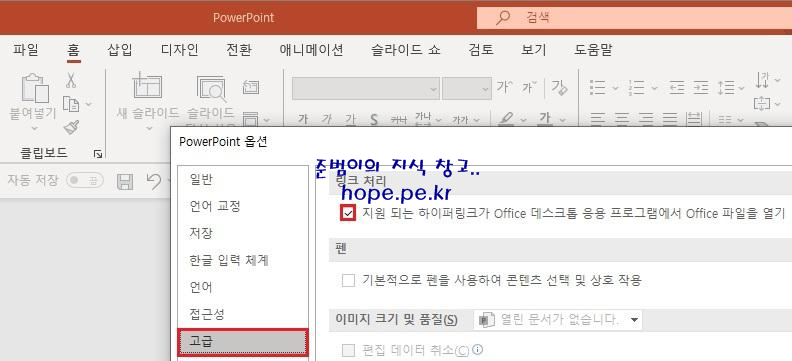Check the 편집 데이터 취소 checkbox

coord(348,350)
